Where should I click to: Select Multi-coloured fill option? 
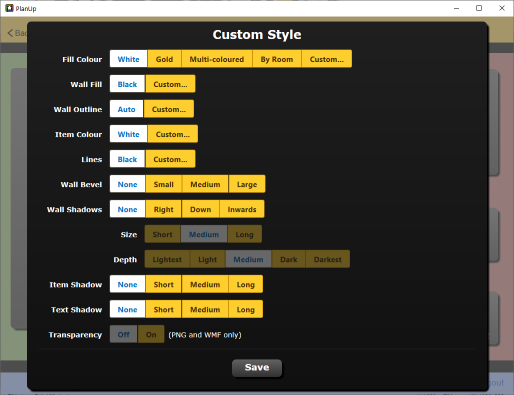point(217,59)
